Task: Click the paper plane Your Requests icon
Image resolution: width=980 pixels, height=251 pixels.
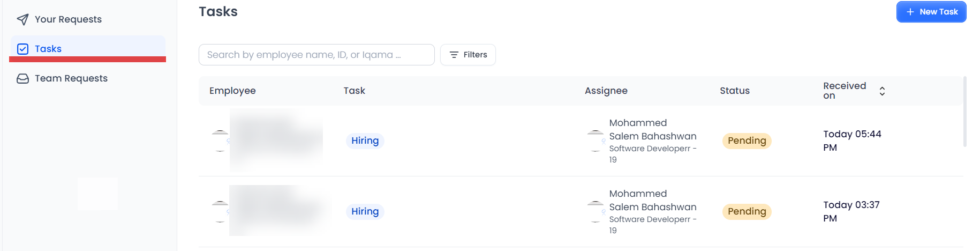Action: pos(22,20)
